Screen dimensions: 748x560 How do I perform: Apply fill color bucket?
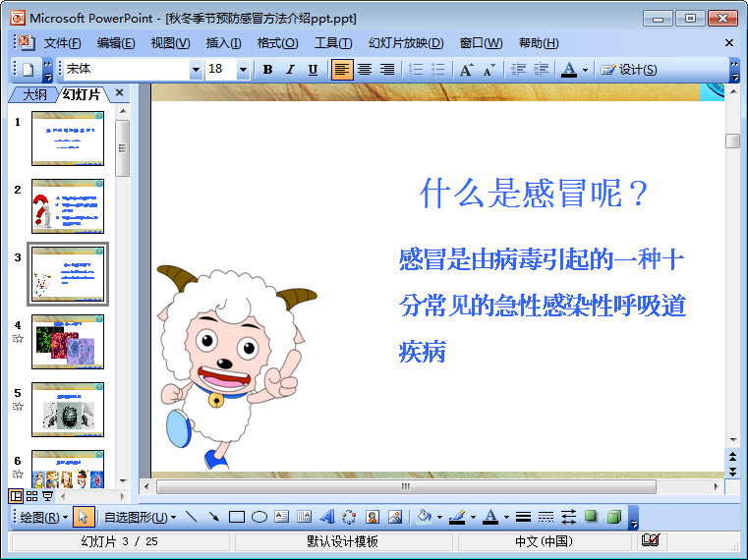(424, 517)
